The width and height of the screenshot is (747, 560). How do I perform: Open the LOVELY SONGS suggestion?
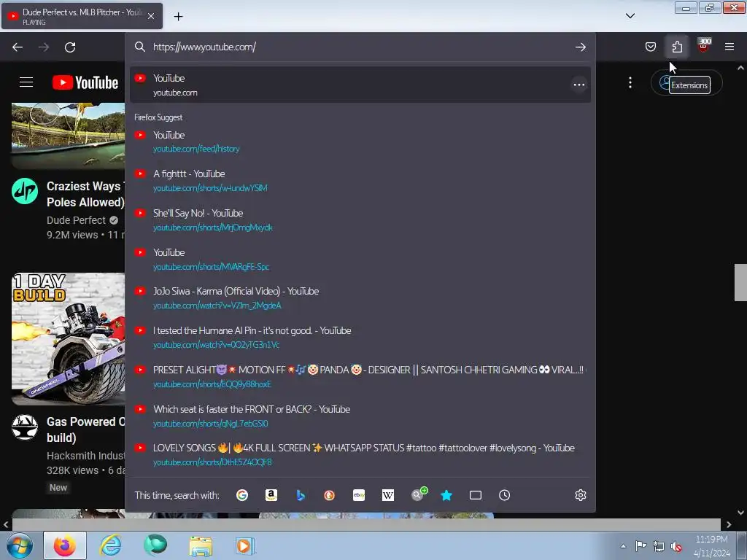(360, 455)
